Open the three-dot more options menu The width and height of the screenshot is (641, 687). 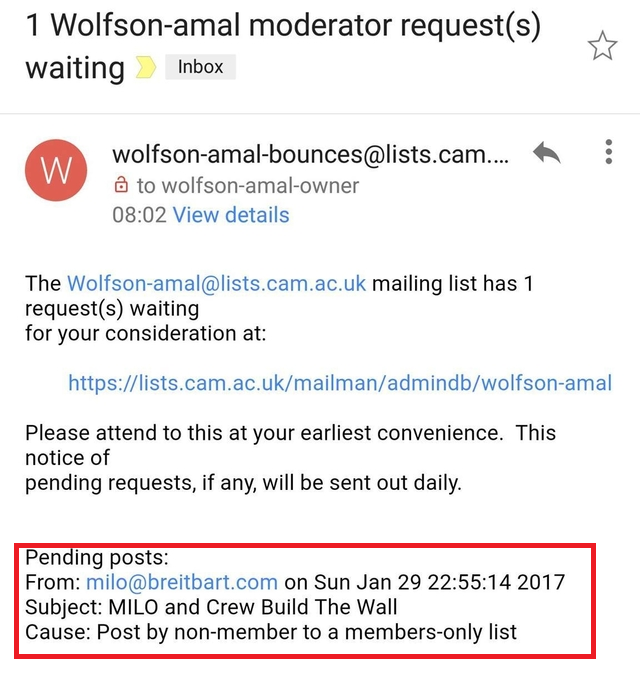(x=608, y=152)
